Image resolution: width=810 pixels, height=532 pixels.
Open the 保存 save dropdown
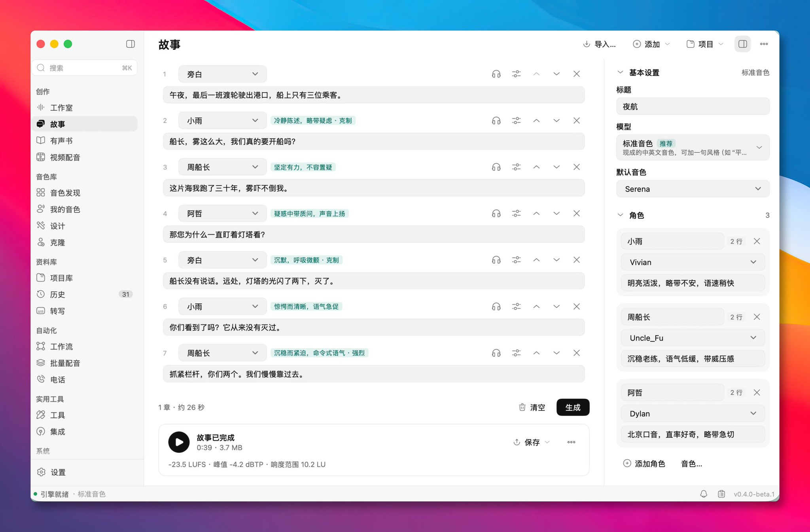pyautogui.click(x=532, y=442)
